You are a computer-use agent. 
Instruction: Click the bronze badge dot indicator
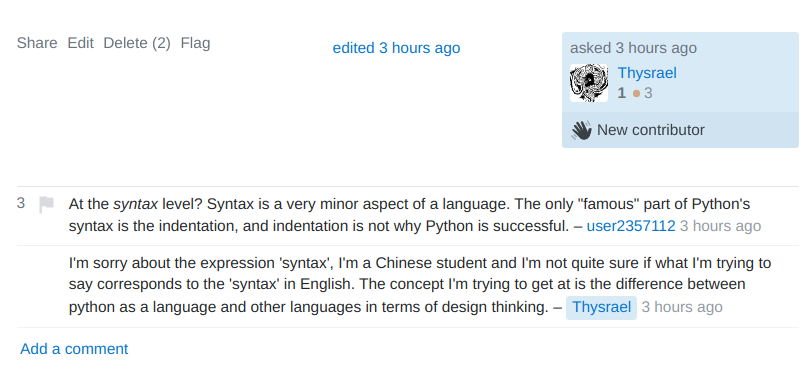[x=636, y=94]
